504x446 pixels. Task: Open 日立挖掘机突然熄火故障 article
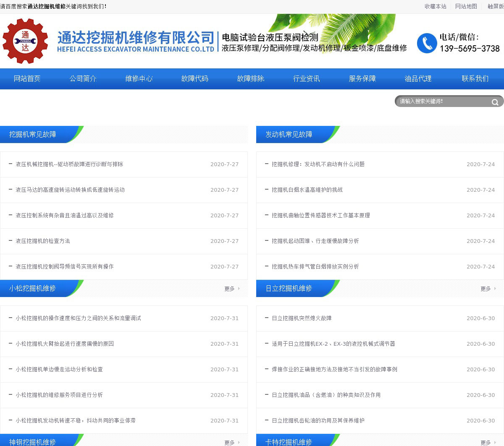click(302, 318)
